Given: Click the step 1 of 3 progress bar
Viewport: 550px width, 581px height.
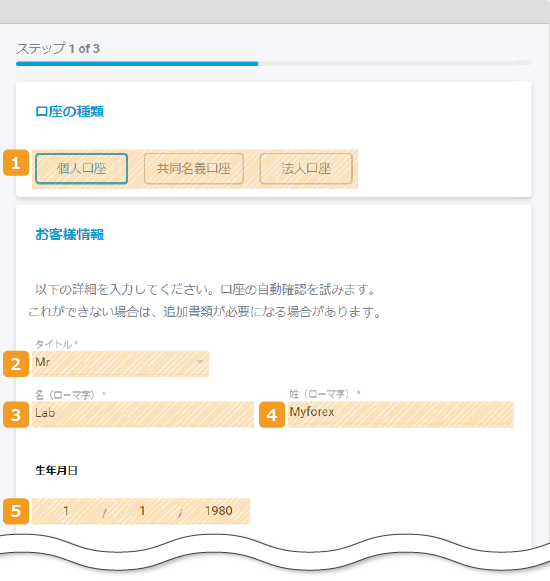Looking at the screenshot, I should click(274, 64).
